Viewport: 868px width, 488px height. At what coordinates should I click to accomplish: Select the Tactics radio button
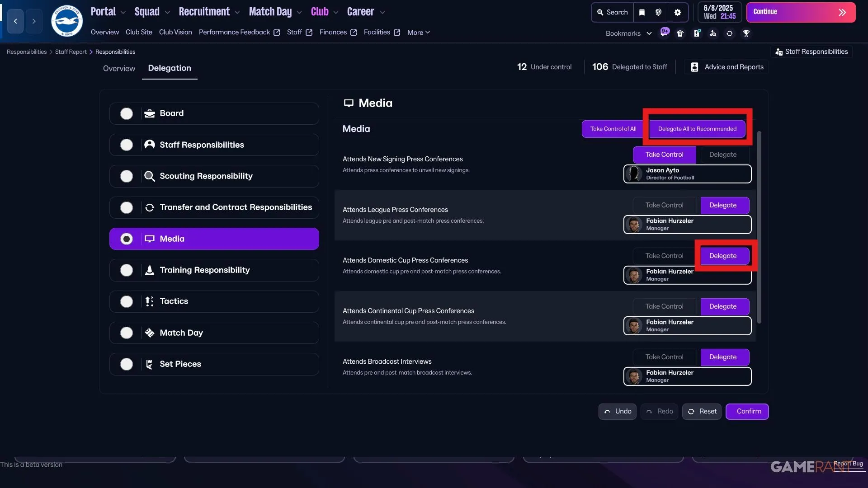127,301
